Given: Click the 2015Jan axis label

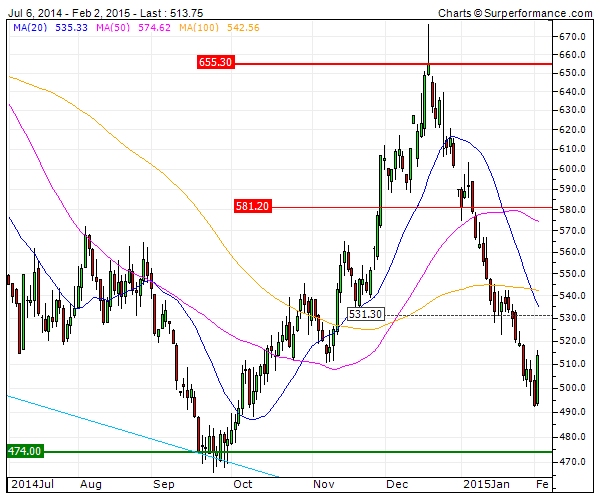Looking at the screenshot, I should (x=486, y=484).
